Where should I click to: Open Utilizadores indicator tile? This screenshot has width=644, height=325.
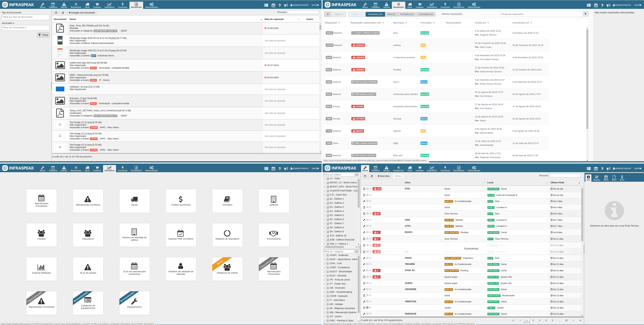pyautogui.click(x=88, y=235)
